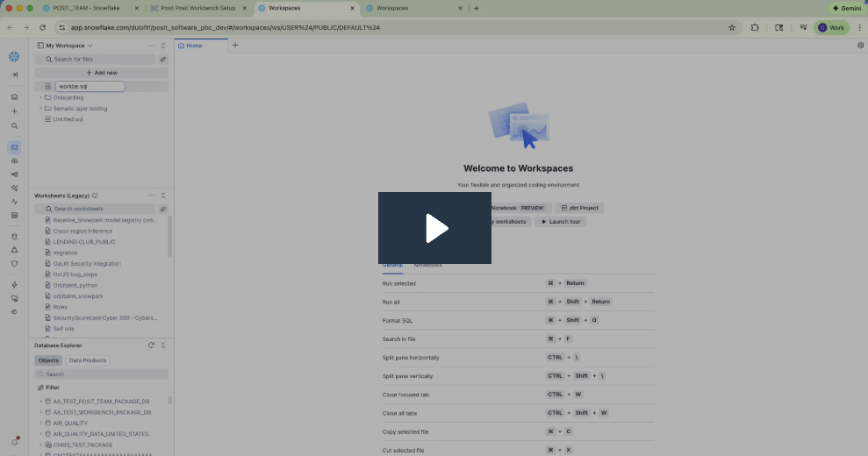Click the Snowflake logo in the sidebar
868x456 pixels.
(14, 57)
